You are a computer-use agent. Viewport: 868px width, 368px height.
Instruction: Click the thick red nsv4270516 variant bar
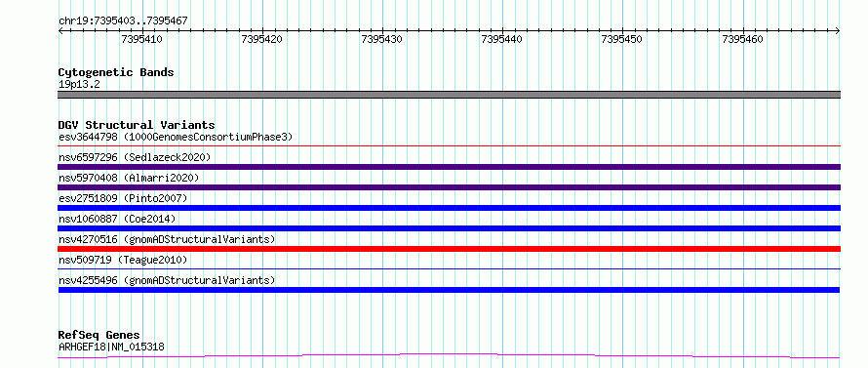[x=449, y=249]
